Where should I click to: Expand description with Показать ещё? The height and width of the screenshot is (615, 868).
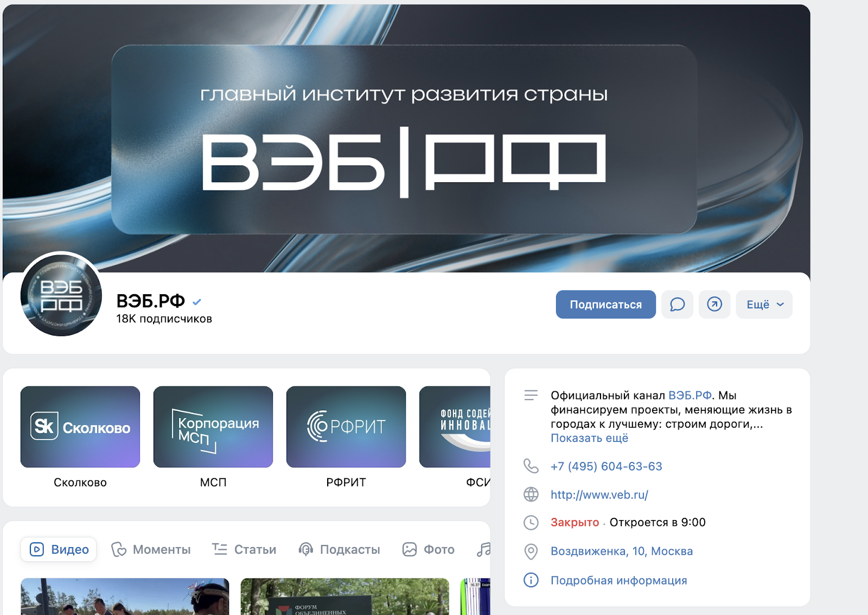tap(589, 438)
